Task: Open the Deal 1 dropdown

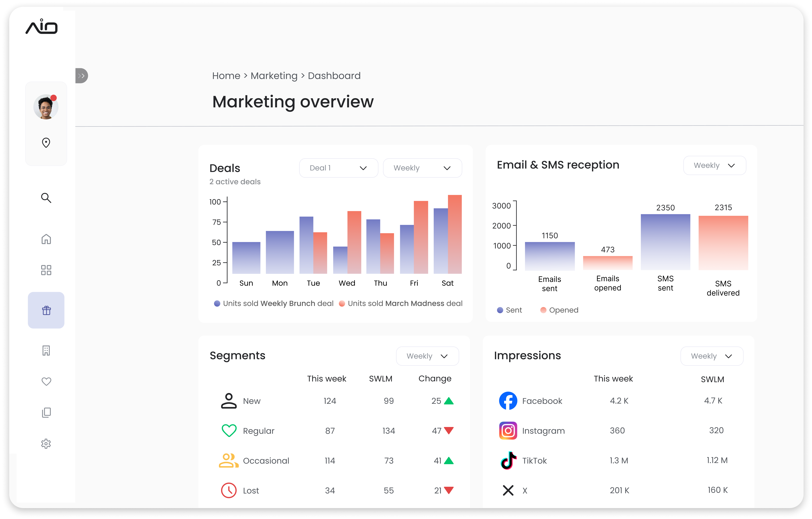Action: 338,168
